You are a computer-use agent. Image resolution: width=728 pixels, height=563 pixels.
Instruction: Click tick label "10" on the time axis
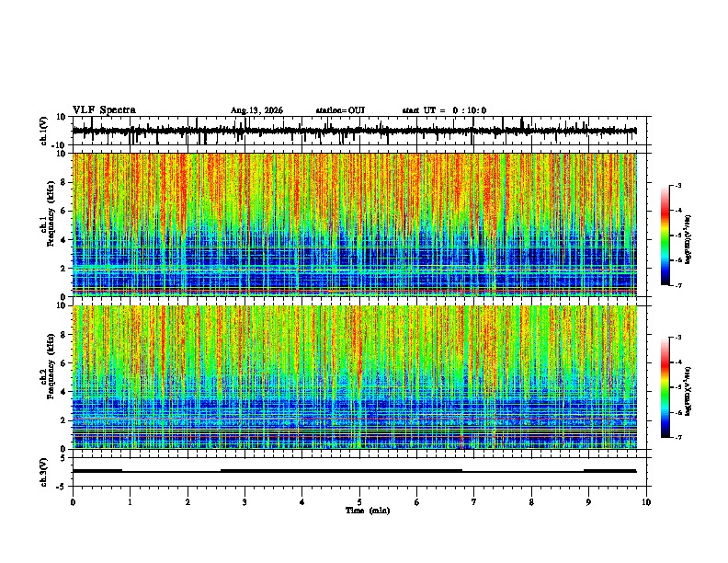646,502
